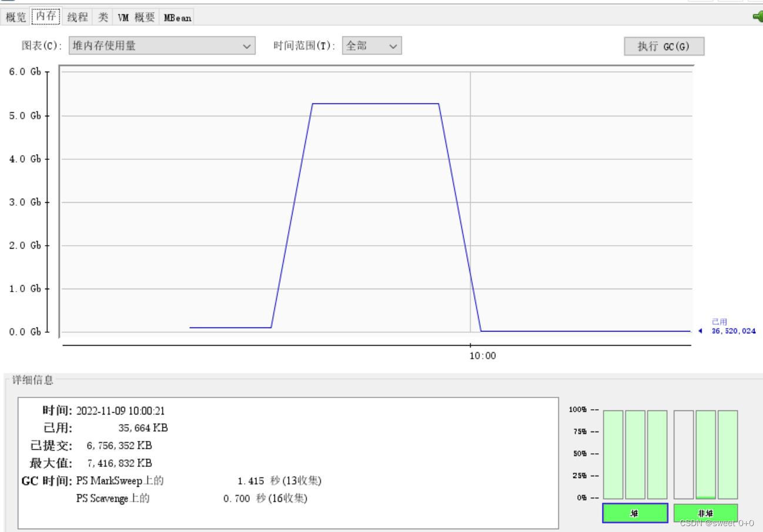Click the 2.0 Gb axis label
This screenshot has width=763, height=532.
click(x=24, y=245)
